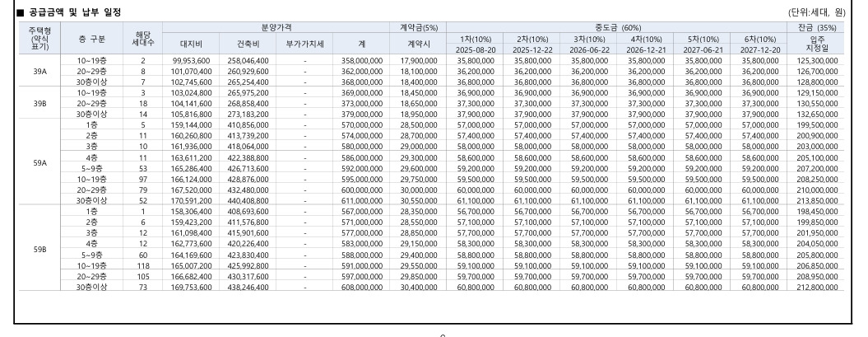Click the household count '79'

pyautogui.click(x=143, y=190)
